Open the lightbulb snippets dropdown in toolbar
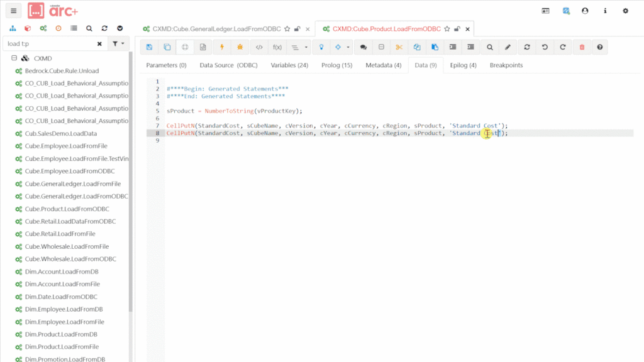Image resolution: width=644 pixels, height=362 pixels. point(321,47)
